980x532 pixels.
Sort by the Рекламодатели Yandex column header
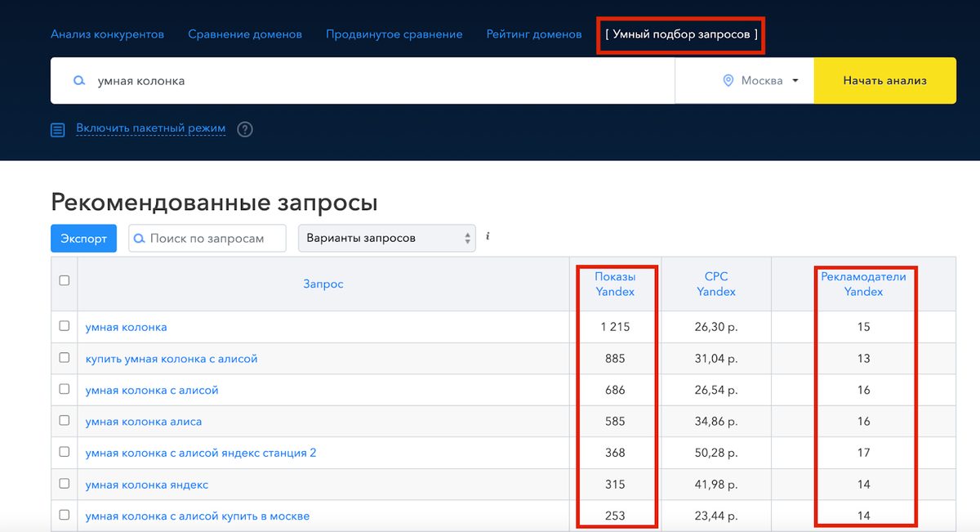864,284
